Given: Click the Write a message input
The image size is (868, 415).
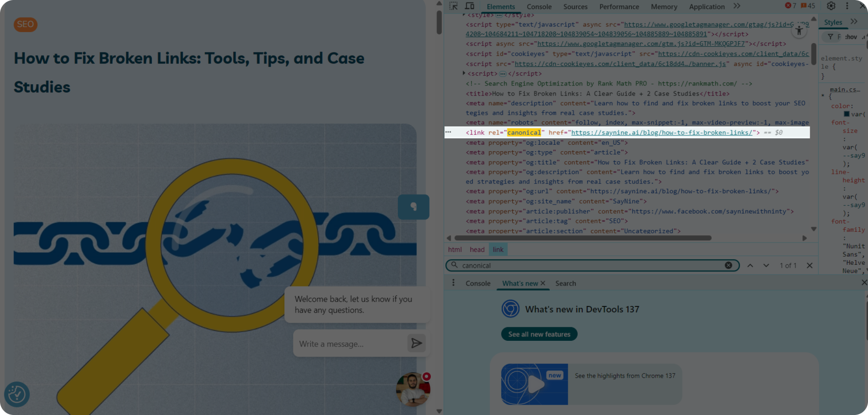Looking at the screenshot, I should pyautogui.click(x=350, y=343).
